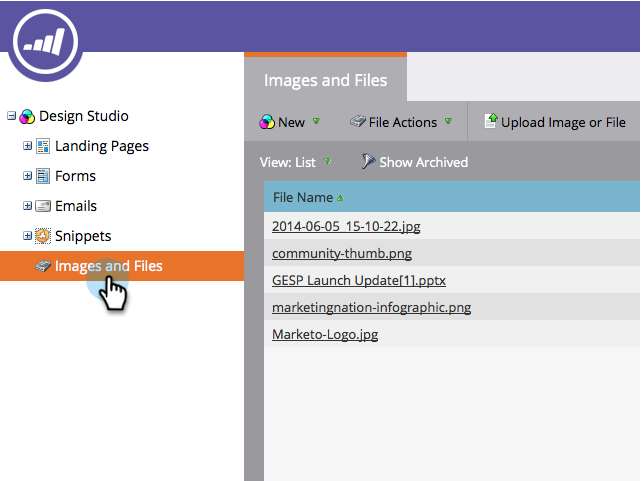Click the Marketo logo icon

(45, 43)
